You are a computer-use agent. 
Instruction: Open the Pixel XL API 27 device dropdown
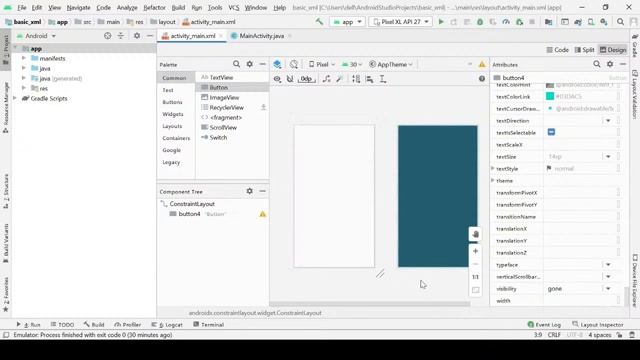pos(400,22)
